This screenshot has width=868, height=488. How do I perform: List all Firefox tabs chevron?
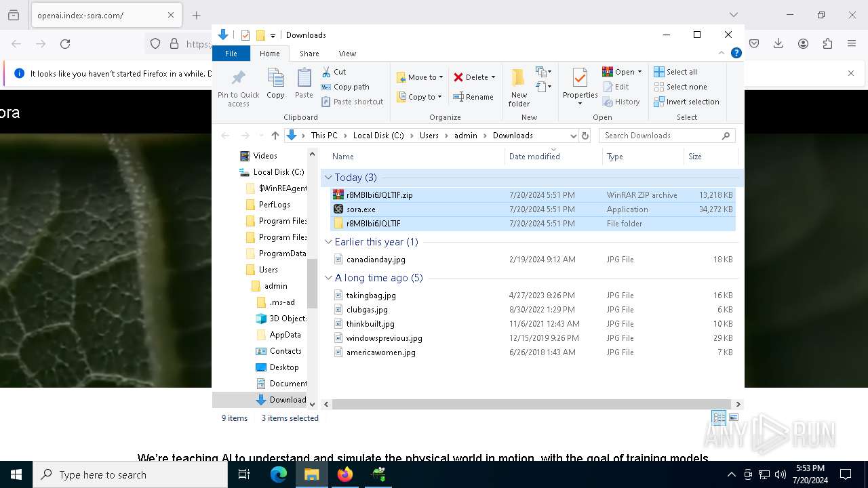click(x=733, y=15)
